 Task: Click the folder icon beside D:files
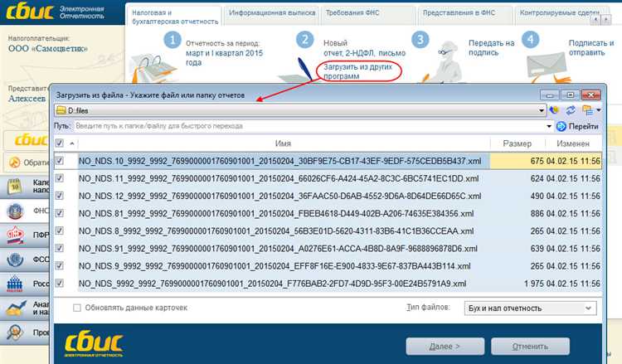pyautogui.click(x=61, y=110)
